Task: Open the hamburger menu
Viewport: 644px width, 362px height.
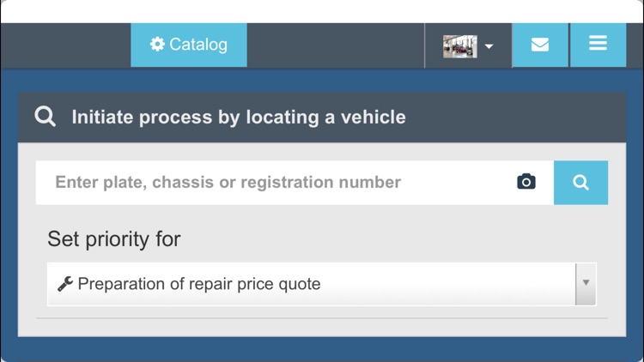Action: click(x=598, y=45)
